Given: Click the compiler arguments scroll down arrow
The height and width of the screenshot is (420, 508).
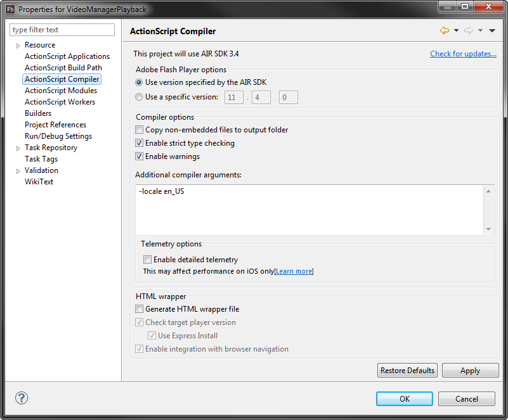Looking at the screenshot, I should coord(488,229).
